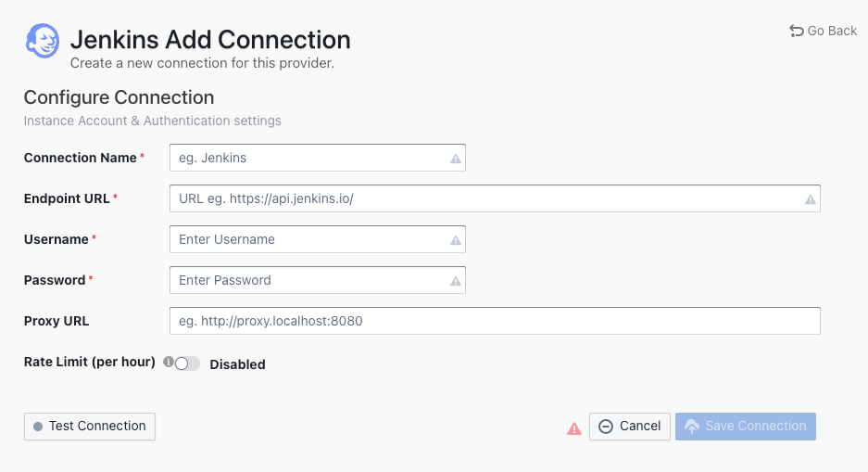868x472 pixels.
Task: Click the warning icon in Username field
Action: (455, 240)
